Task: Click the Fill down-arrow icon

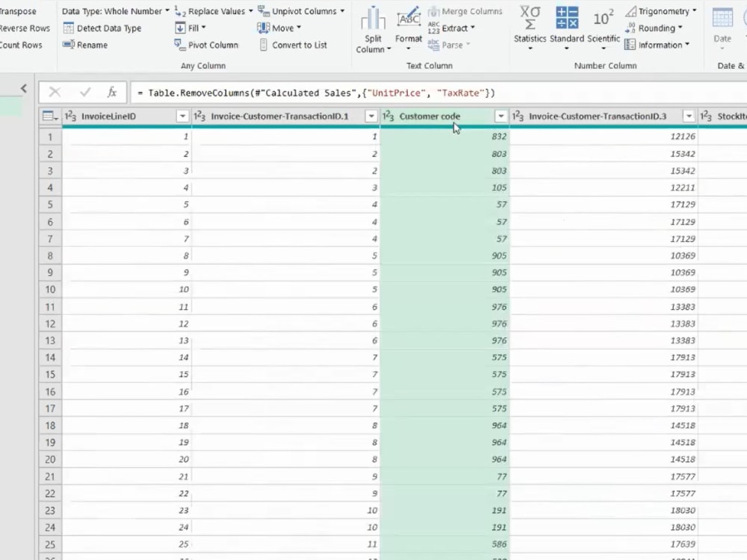Action: coord(180,28)
